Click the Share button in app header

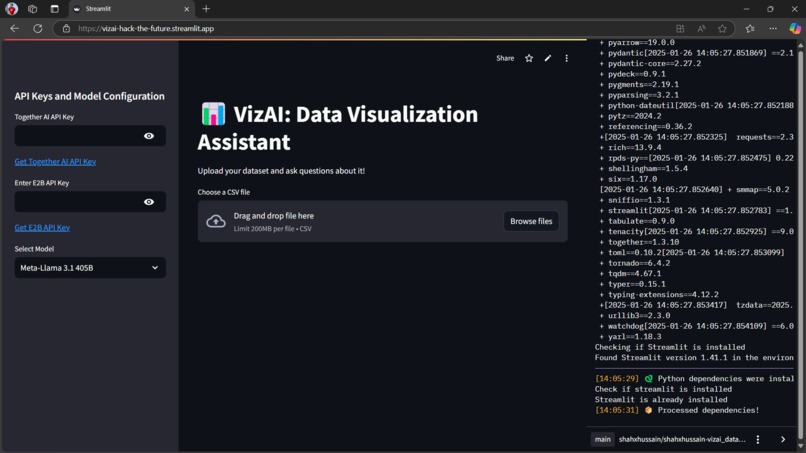505,58
